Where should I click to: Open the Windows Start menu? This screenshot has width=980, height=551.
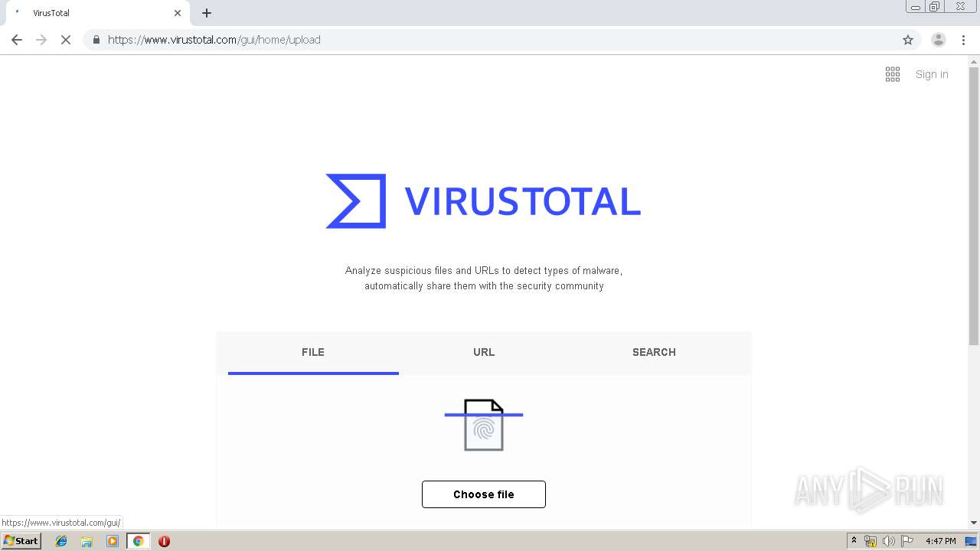21,541
